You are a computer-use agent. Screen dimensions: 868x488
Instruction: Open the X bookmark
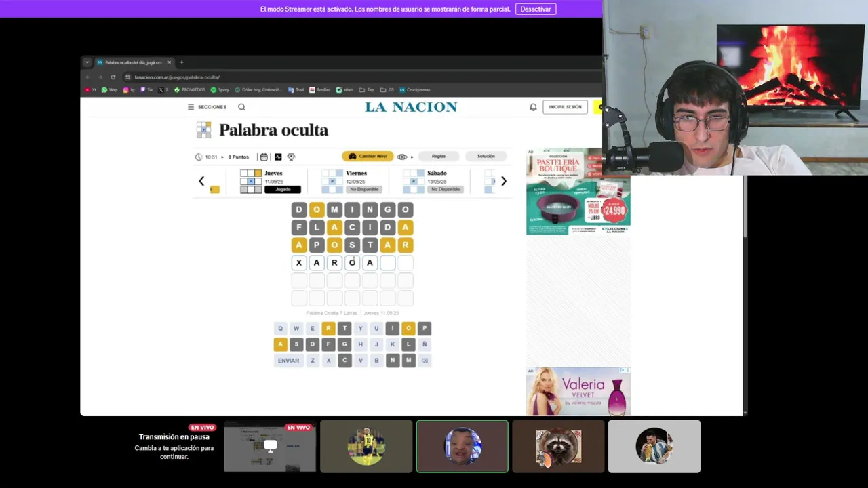[164, 89]
